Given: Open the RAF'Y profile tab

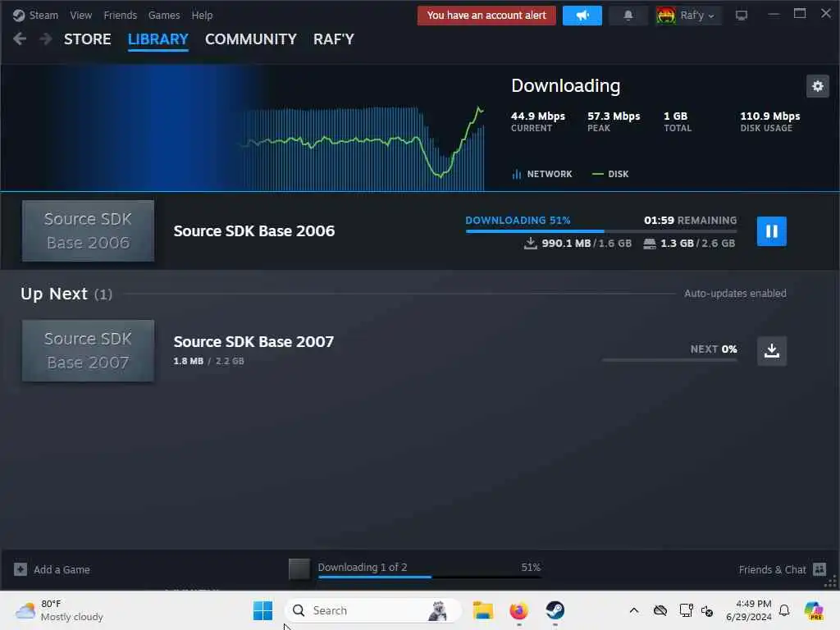Looking at the screenshot, I should point(334,39).
